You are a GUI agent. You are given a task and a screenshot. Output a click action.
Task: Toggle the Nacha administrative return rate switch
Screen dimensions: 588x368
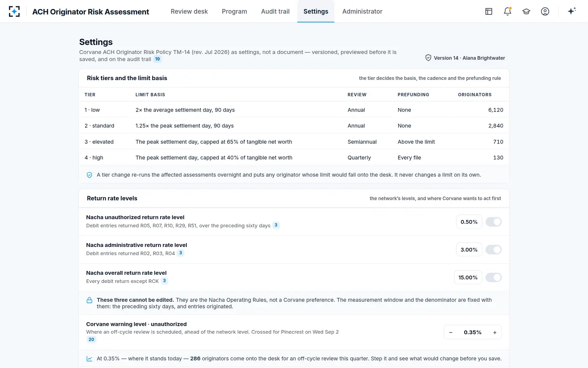[494, 250]
